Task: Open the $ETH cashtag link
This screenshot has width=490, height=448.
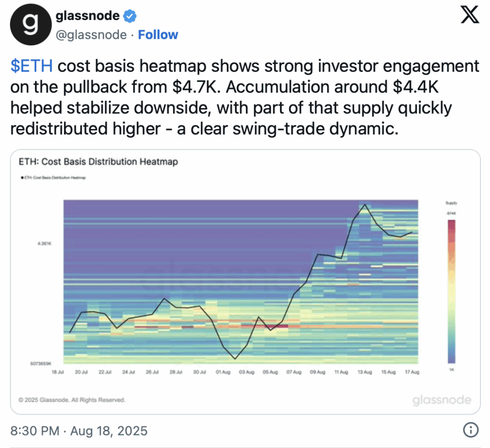Action: tap(31, 66)
